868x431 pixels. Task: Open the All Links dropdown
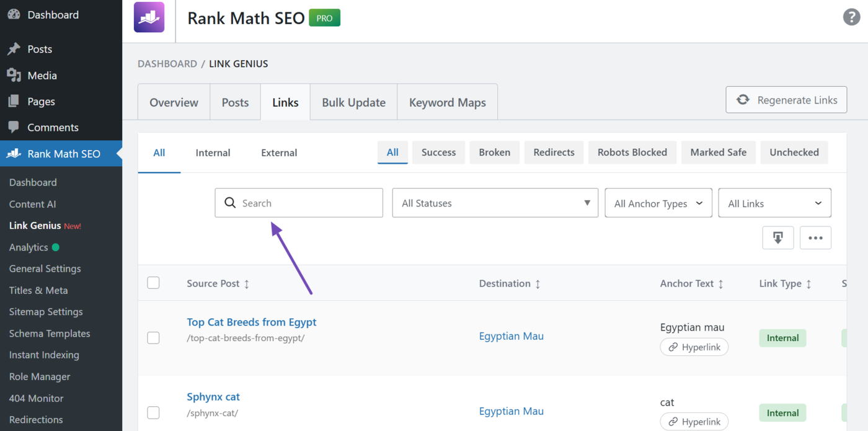tap(774, 203)
